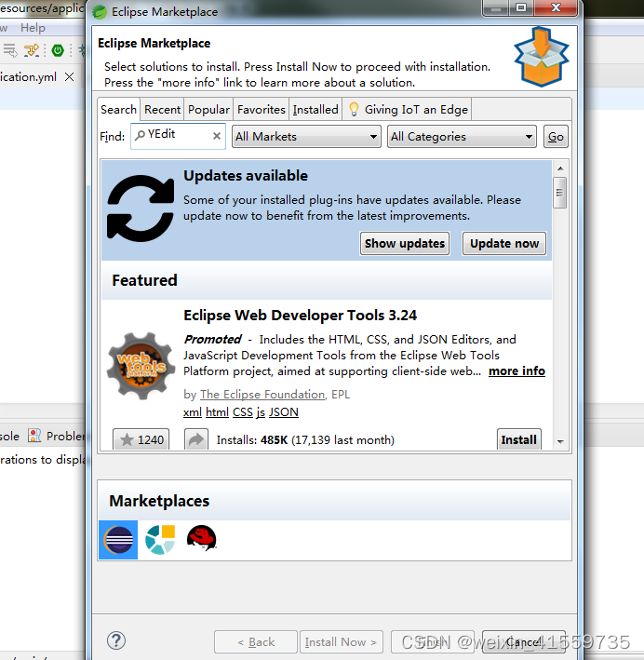Click the updates refresh arrows icon
644x660 pixels.
141,209
